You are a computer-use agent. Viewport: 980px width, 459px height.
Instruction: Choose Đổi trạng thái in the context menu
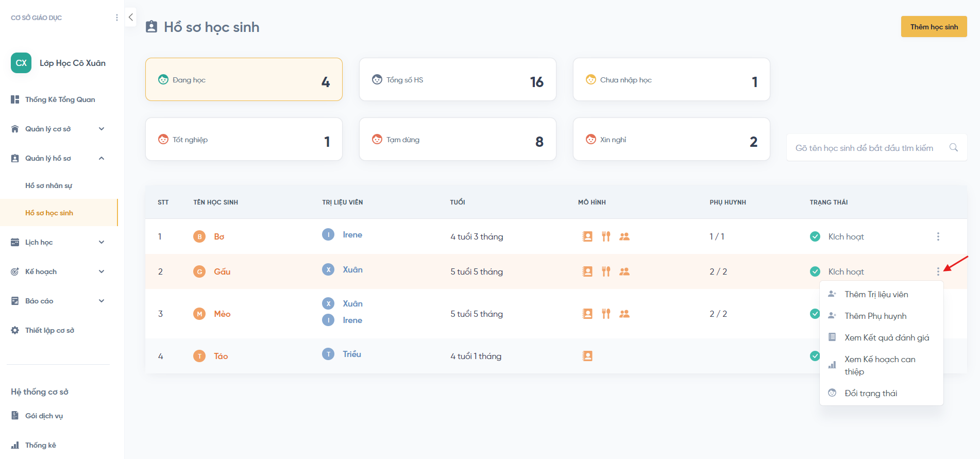click(x=871, y=394)
